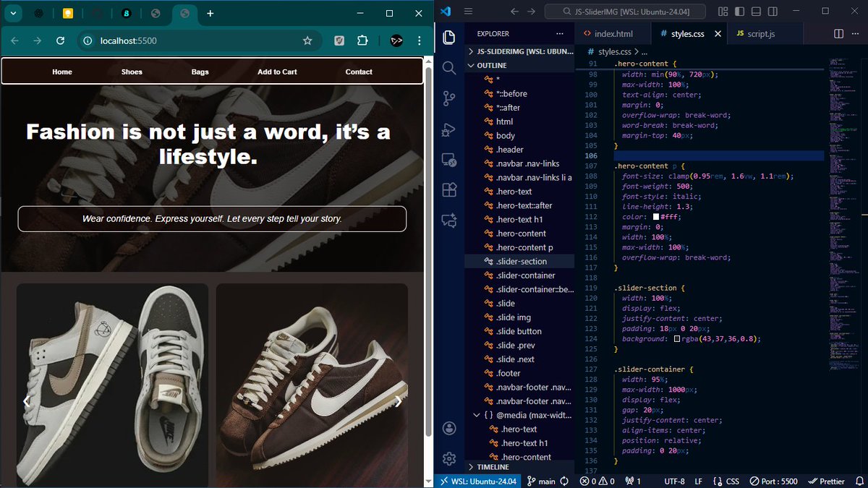Open the Chat icon in activity bar

coord(448,221)
